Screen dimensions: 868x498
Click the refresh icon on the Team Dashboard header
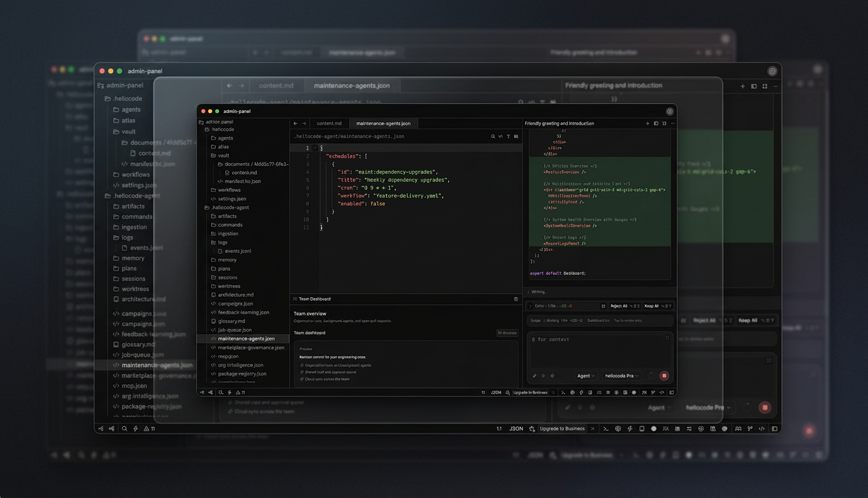[516, 299]
